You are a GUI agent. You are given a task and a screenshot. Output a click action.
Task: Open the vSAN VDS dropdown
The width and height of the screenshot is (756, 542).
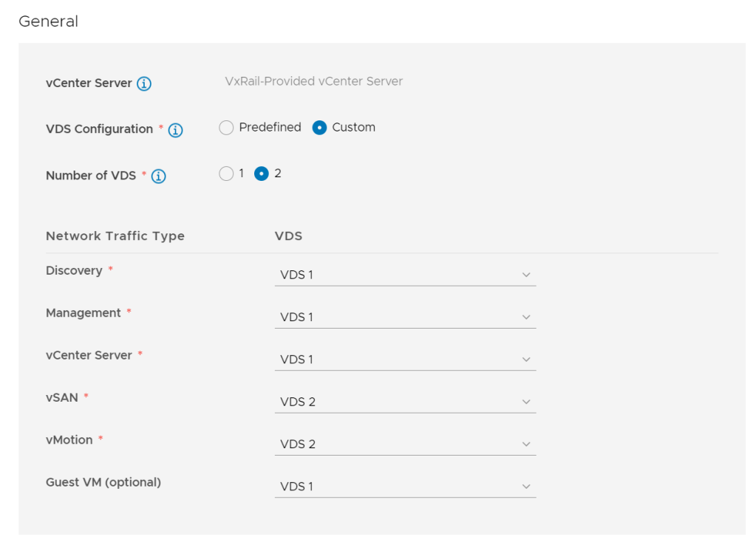coord(404,402)
